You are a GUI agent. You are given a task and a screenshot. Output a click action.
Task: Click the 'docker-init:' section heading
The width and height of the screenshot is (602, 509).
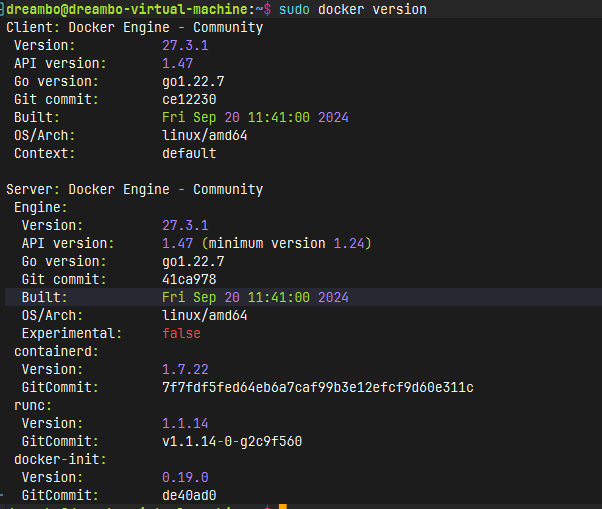60,459
